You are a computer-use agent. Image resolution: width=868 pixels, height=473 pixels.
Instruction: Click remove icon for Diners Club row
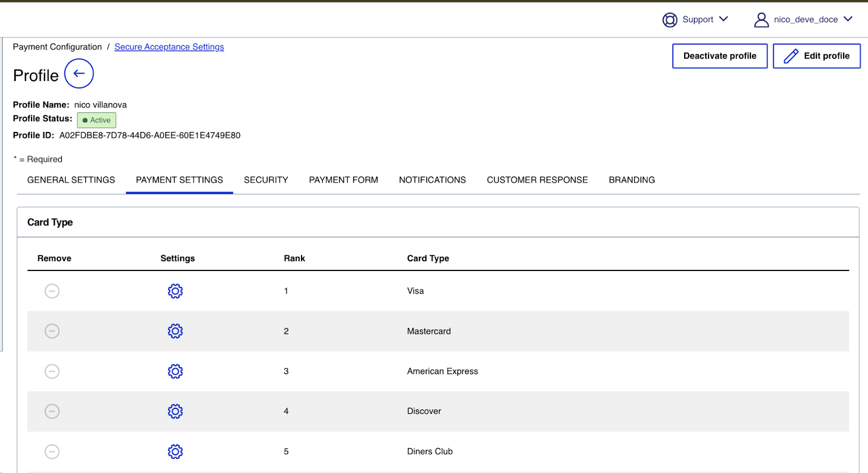[52, 451]
